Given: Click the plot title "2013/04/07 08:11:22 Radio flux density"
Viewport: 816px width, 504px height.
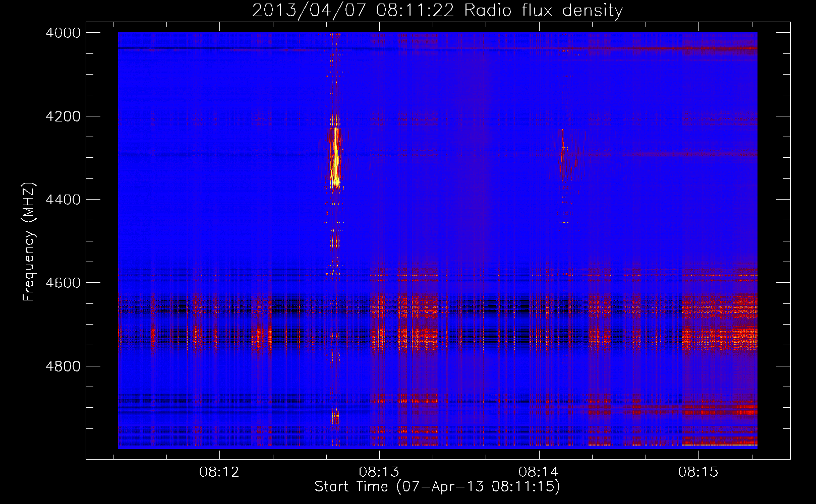Looking at the screenshot, I should click(437, 10).
